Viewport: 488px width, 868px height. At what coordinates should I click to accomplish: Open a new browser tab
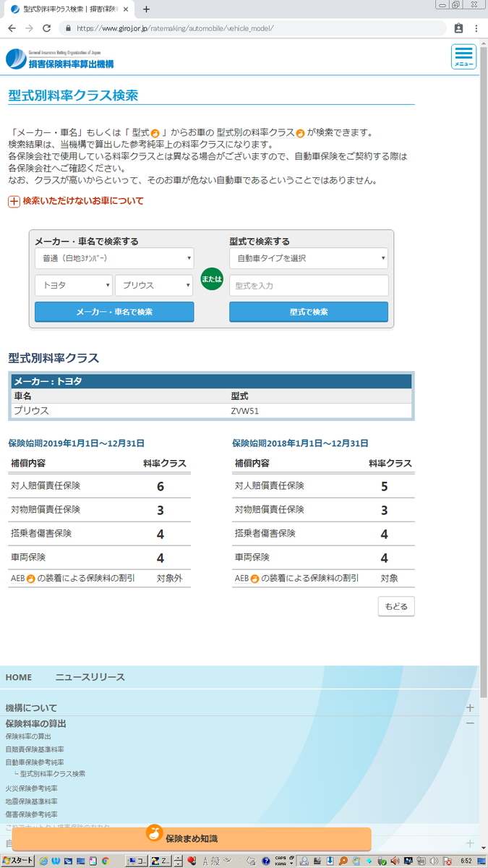146,9
